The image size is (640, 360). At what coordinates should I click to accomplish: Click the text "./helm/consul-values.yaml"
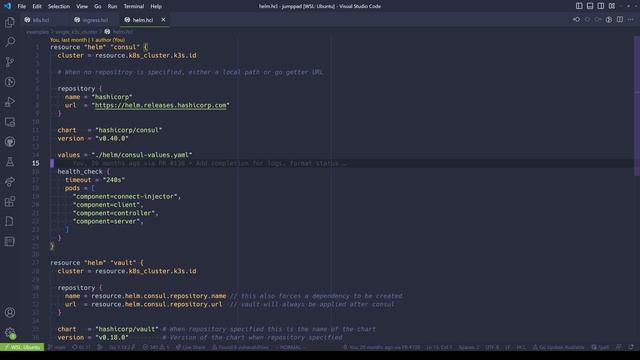point(142,155)
